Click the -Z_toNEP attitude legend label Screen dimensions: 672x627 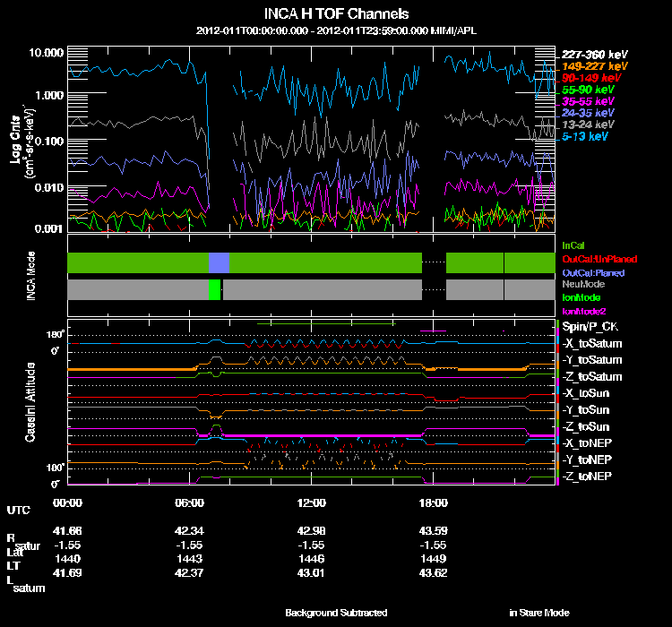(x=588, y=476)
